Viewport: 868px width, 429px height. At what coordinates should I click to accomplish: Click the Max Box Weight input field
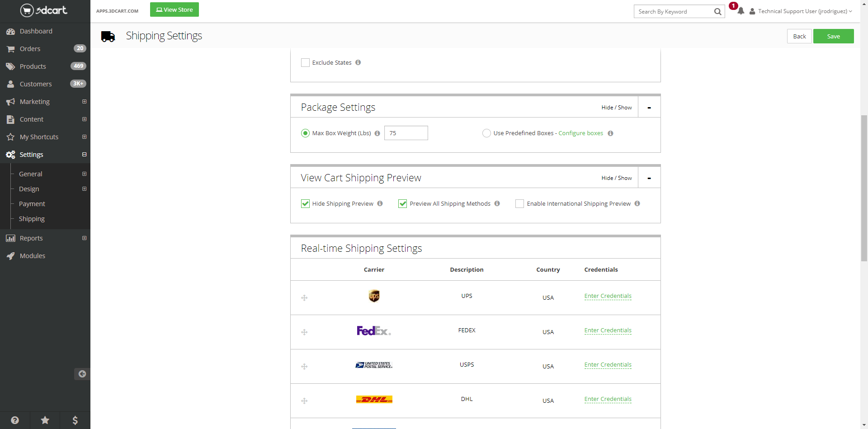pos(406,133)
